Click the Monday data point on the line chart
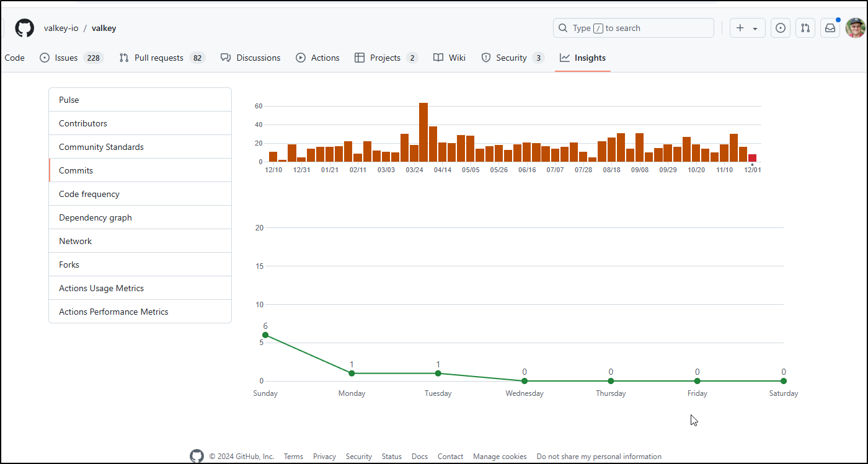 tap(352, 374)
